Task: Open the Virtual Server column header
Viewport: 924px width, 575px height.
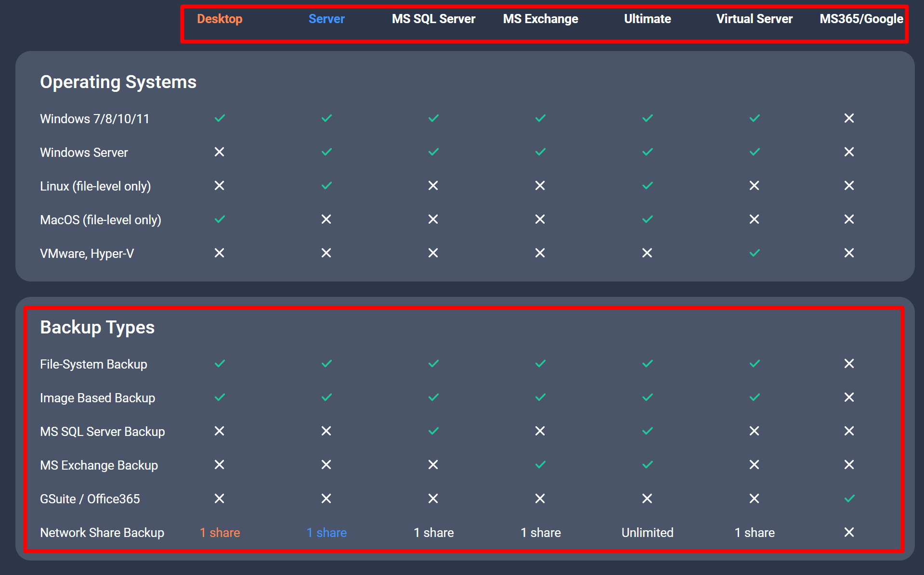Action: coord(754,19)
